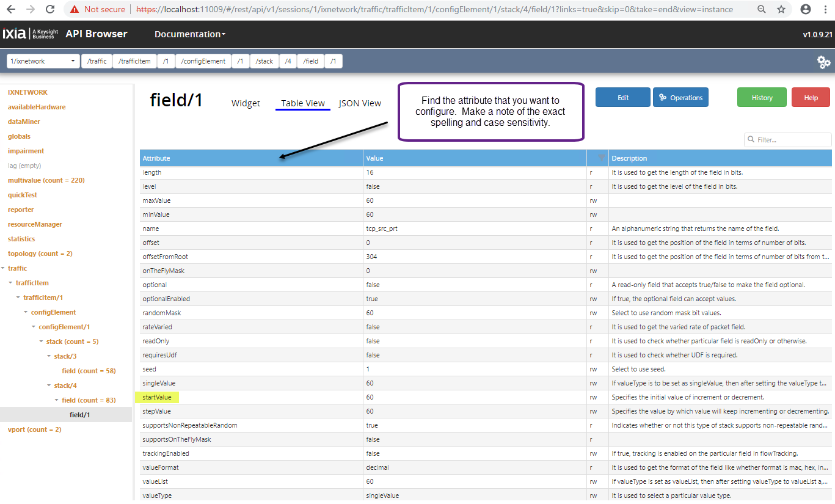
Task: Click the Filter search input field
Action: point(792,140)
